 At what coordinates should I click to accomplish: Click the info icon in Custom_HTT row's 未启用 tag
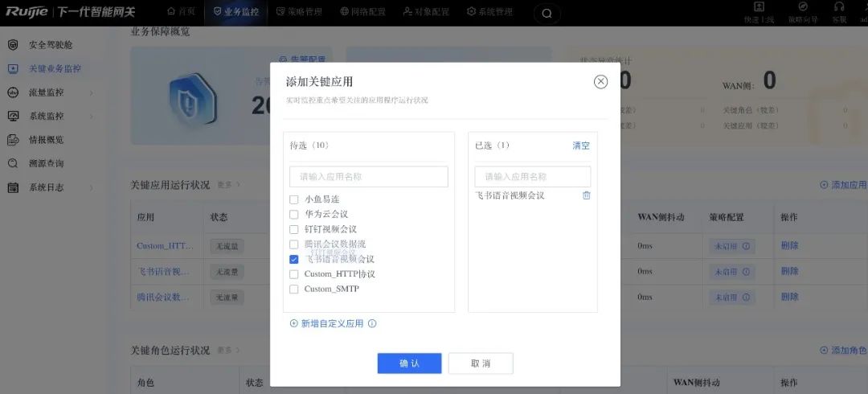[746, 246]
